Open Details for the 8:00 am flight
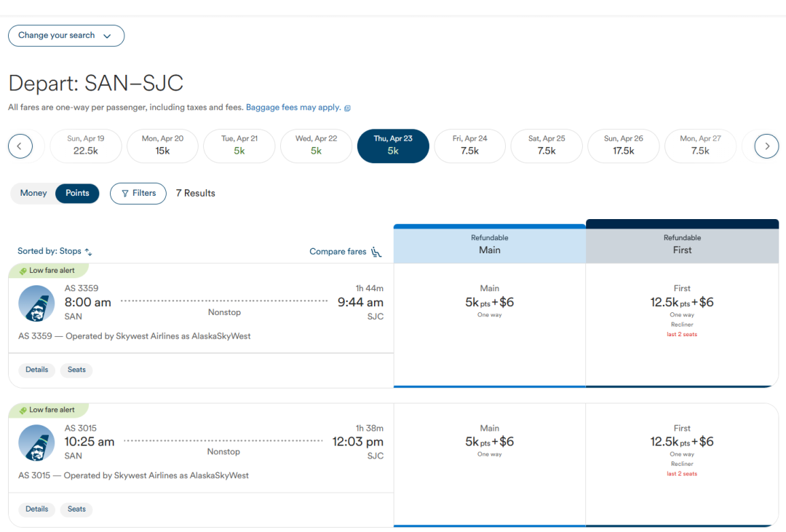The height and width of the screenshot is (532, 786). [x=36, y=370]
